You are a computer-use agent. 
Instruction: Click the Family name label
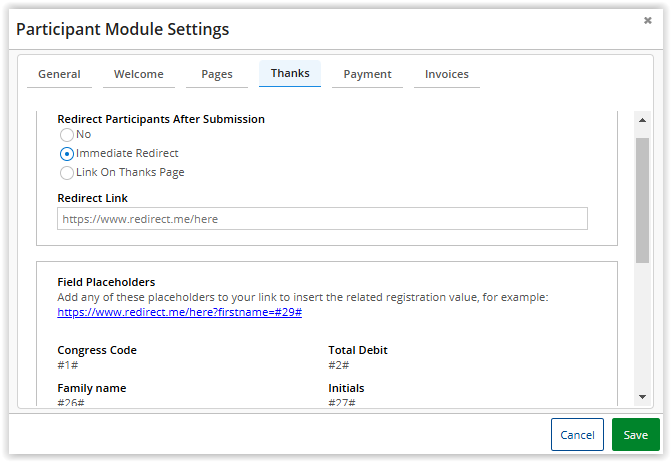(x=92, y=388)
